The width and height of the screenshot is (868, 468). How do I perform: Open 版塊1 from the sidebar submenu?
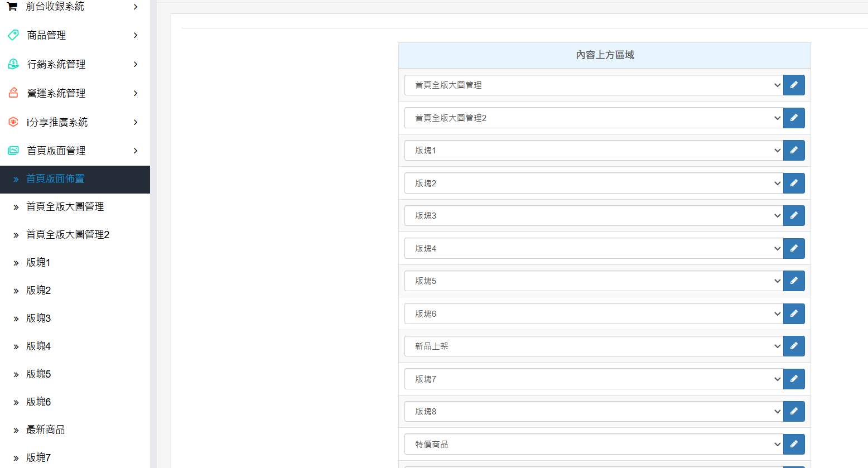point(75,263)
